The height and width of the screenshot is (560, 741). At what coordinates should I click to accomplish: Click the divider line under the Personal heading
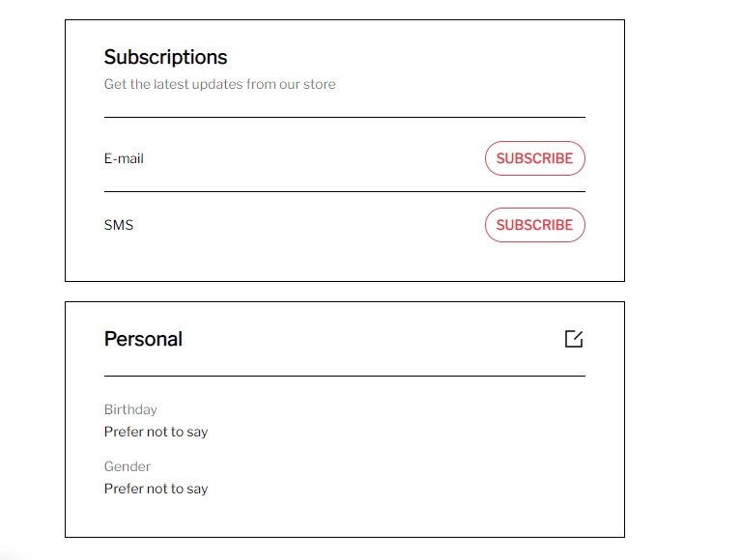click(344, 376)
